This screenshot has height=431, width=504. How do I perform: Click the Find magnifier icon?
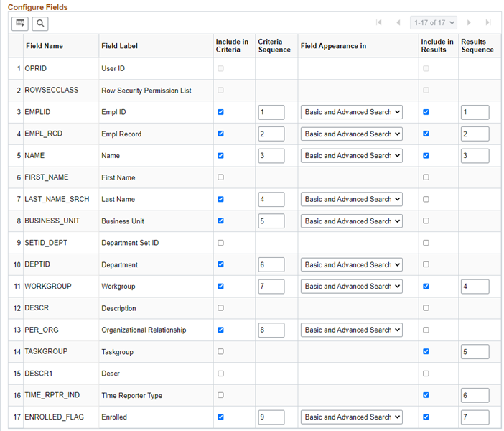[39, 24]
